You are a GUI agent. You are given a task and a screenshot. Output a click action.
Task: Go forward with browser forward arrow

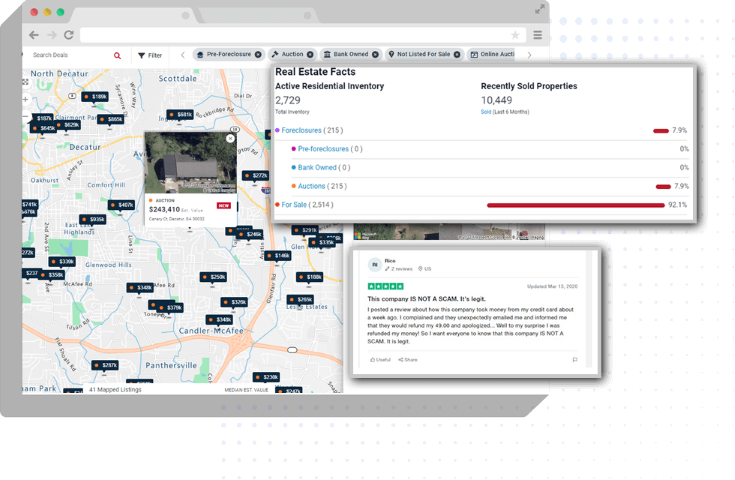click(52, 35)
